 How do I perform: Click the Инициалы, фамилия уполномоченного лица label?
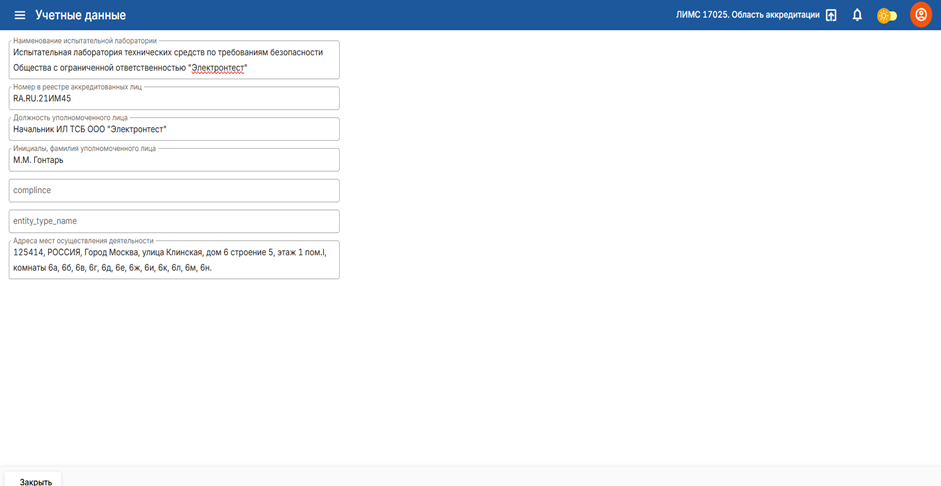pyautogui.click(x=85, y=148)
